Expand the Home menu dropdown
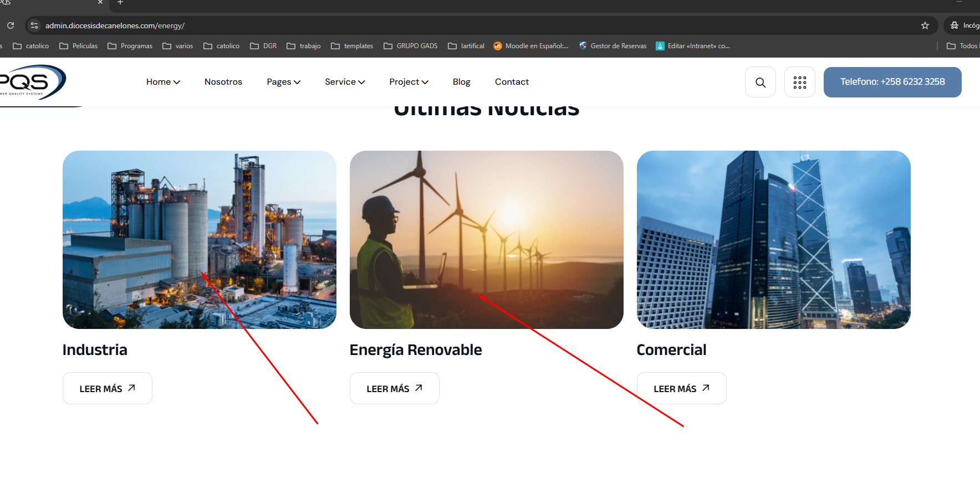Viewport: 980px width, 494px height. (163, 82)
